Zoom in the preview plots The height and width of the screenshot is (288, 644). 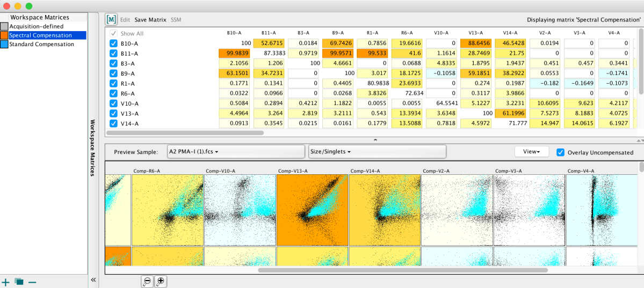[x=161, y=281]
